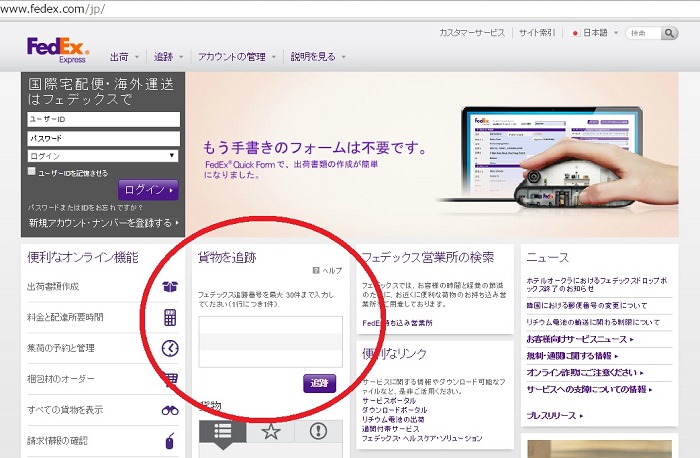This screenshot has height=458, width=700.
Task: Open the ログイン dropdown selector
Action: (103, 156)
